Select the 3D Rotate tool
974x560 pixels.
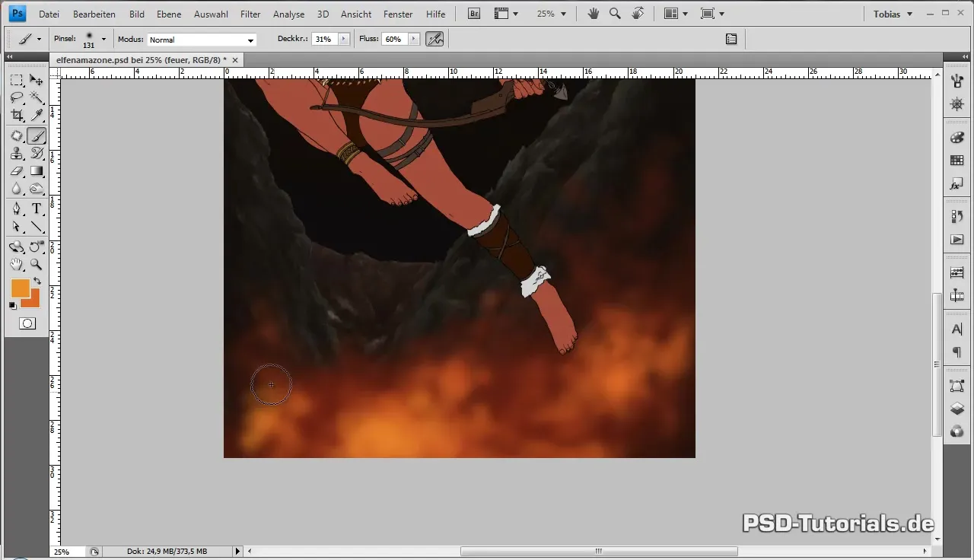[17, 247]
